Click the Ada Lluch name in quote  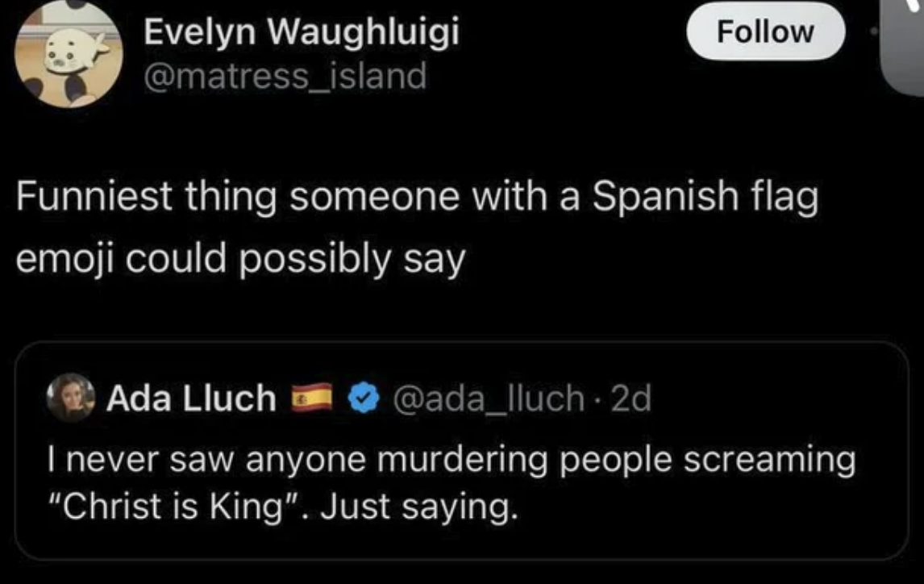click(x=191, y=398)
